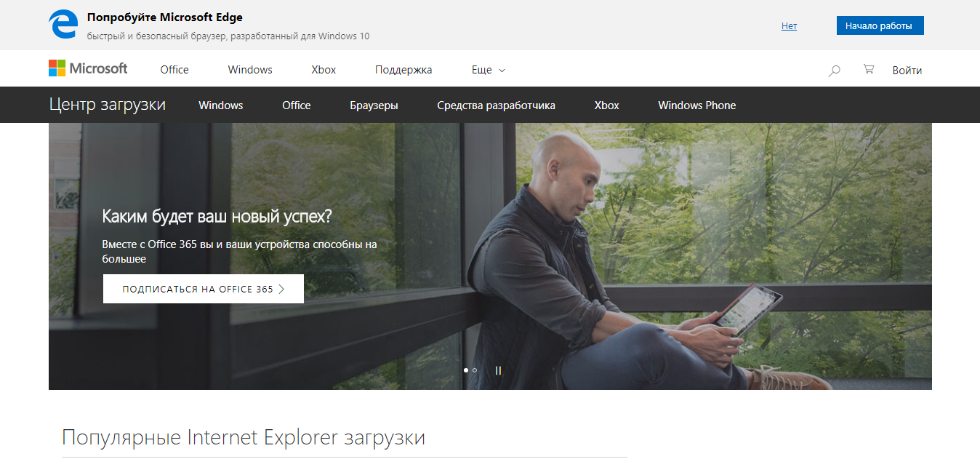This screenshot has height=459, width=980.
Task: Select the second carousel dot indicator
Action: 475,370
